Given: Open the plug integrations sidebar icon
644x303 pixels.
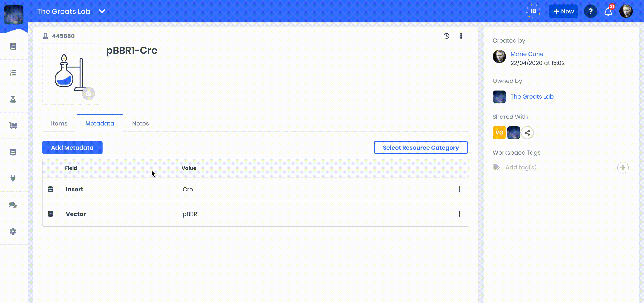Looking at the screenshot, I should (13, 178).
